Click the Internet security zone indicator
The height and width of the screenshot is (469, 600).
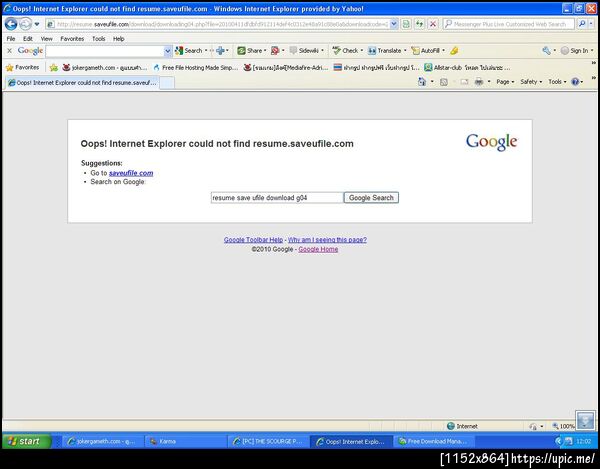coord(462,426)
